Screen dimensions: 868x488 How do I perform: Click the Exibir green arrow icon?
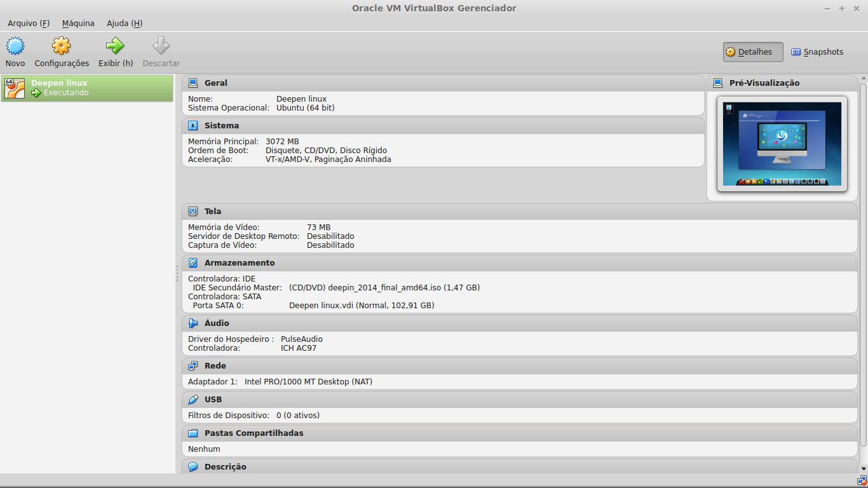click(x=116, y=46)
